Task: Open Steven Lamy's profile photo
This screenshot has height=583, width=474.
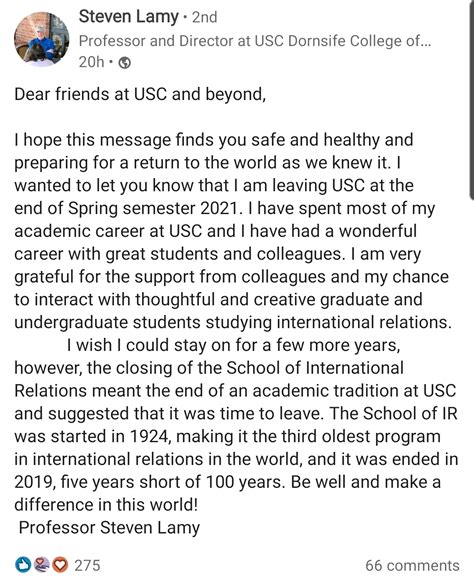Action: click(x=42, y=39)
